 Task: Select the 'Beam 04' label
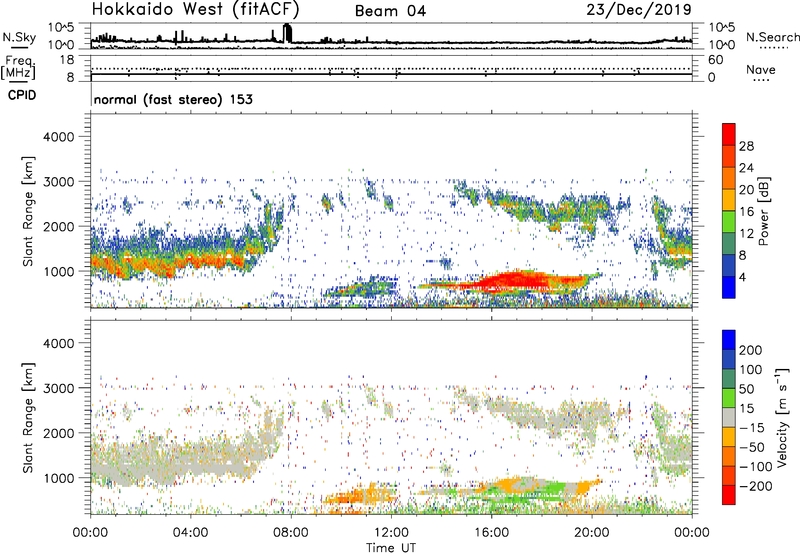click(x=390, y=11)
